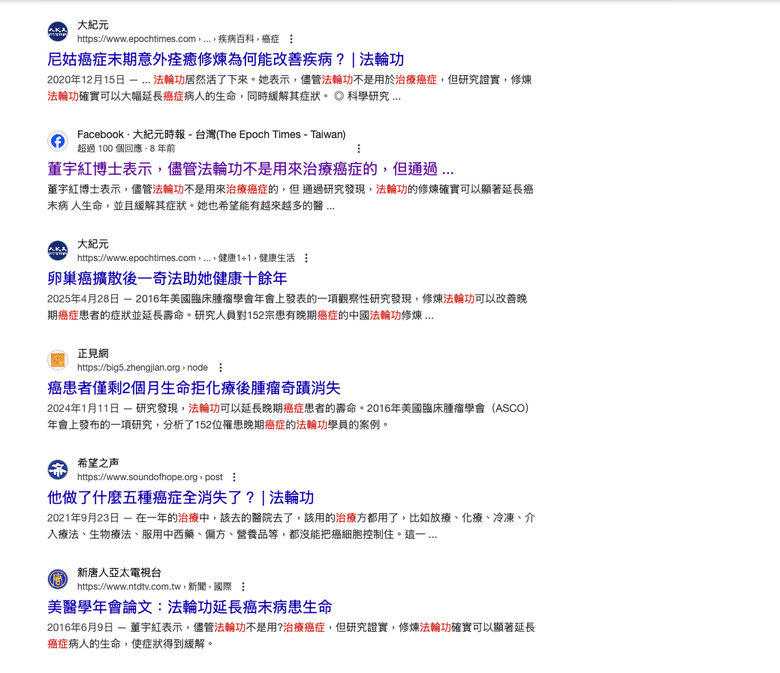Screen dimensions: 780x673
Task: Click the 正見網 site favicon
Action: [58, 360]
